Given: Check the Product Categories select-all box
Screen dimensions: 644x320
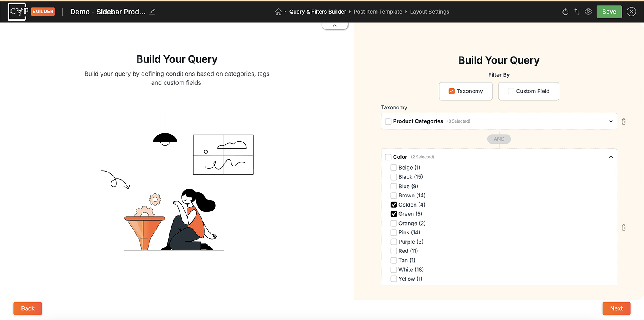Looking at the screenshot, I should click(x=388, y=121).
